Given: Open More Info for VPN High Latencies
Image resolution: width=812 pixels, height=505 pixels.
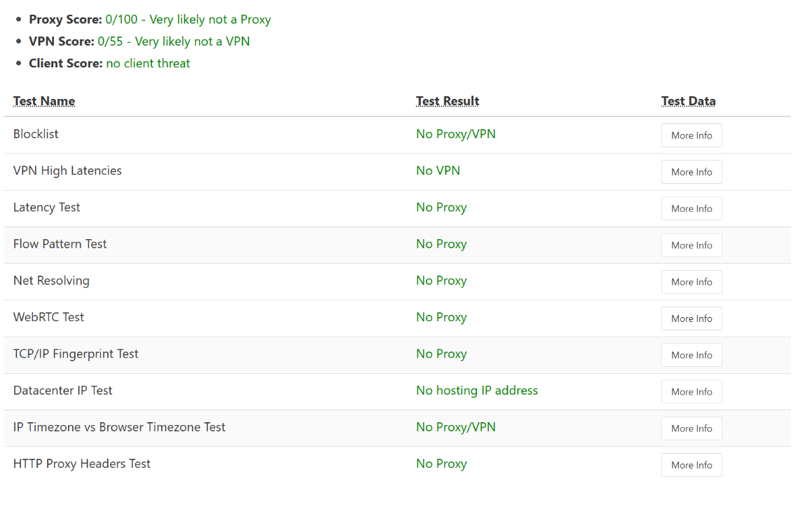Looking at the screenshot, I should click(x=691, y=172).
